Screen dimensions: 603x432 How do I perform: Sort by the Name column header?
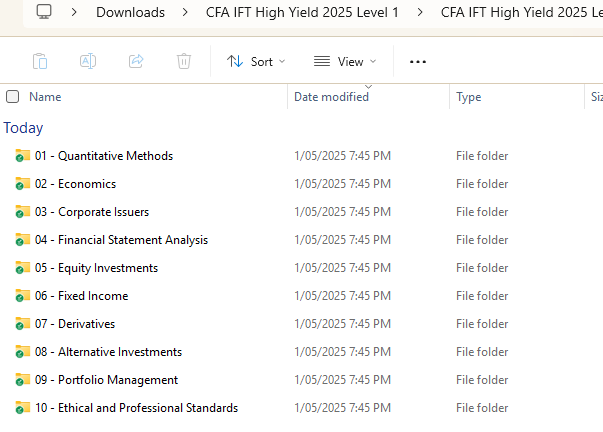pyautogui.click(x=45, y=97)
